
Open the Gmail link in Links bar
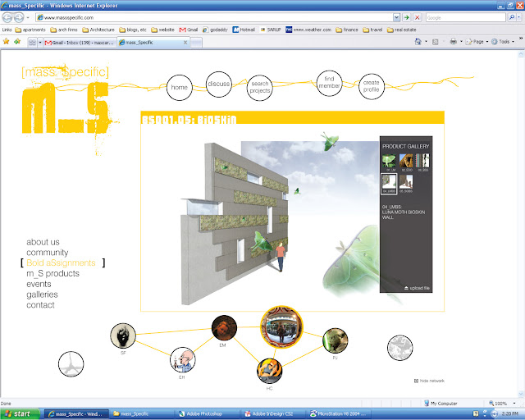pyautogui.click(x=189, y=30)
